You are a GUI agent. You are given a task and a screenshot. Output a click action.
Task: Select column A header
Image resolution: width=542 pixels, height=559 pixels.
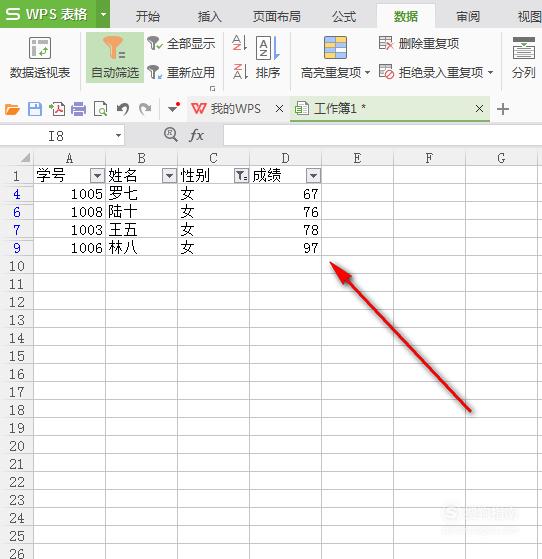coord(70,158)
